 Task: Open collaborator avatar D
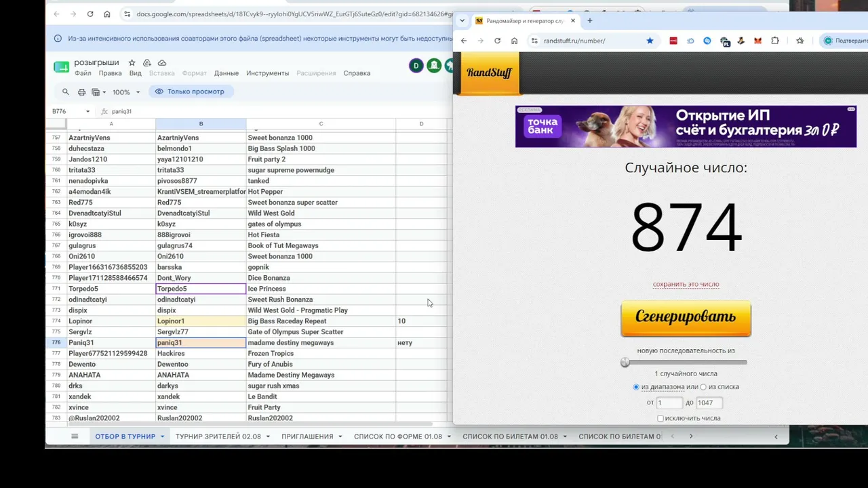[416, 66]
